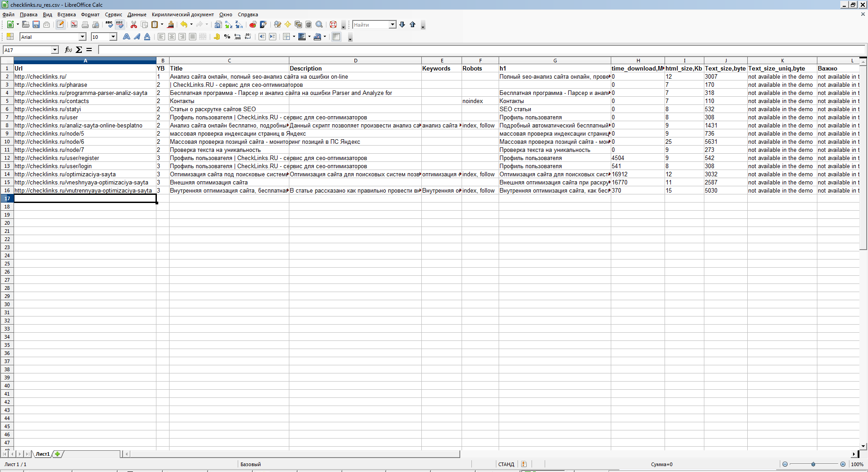Viewport: 868px width, 472px height.
Task: Toggle Edit File mode
Action: click(x=60, y=25)
